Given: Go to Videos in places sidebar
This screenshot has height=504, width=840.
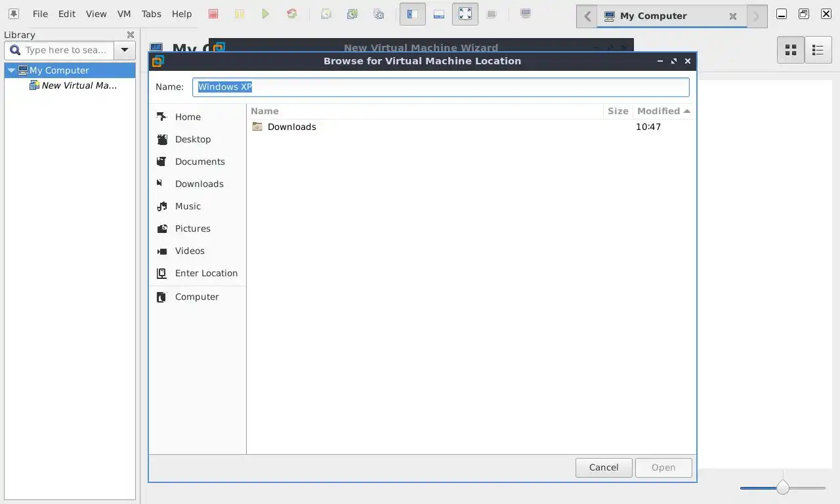Looking at the screenshot, I should [198, 251].
